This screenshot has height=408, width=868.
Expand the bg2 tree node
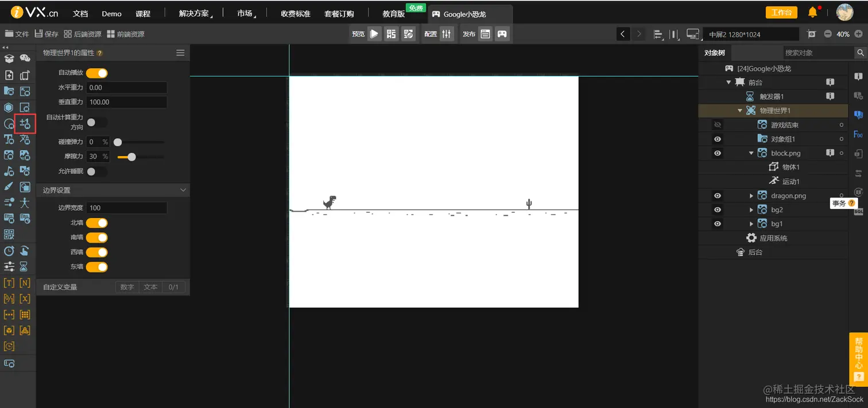tap(751, 210)
